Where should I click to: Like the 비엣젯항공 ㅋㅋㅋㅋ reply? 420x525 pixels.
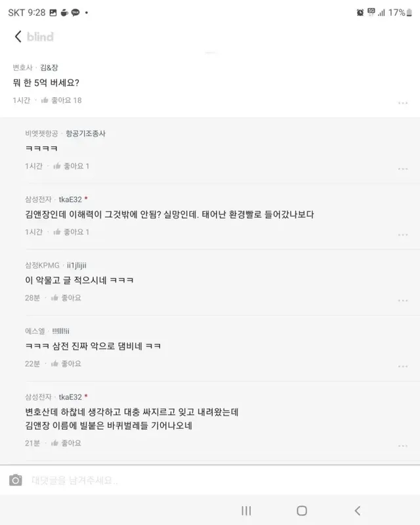click(x=58, y=166)
